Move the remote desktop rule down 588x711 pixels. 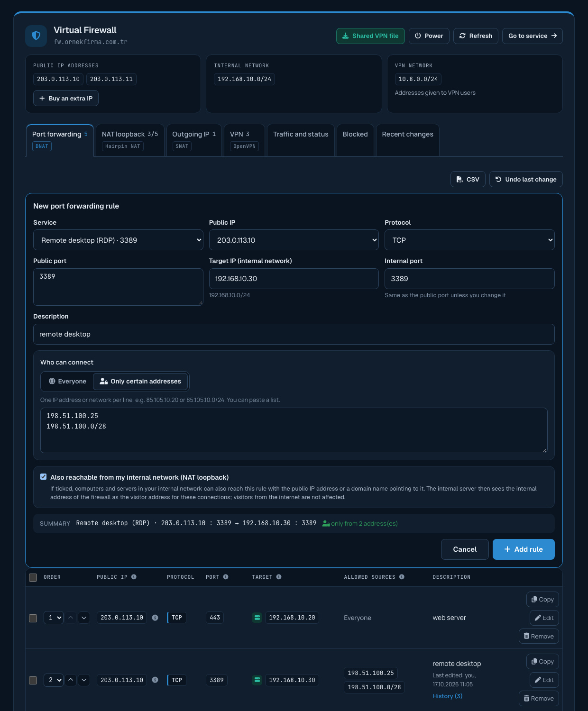84,680
